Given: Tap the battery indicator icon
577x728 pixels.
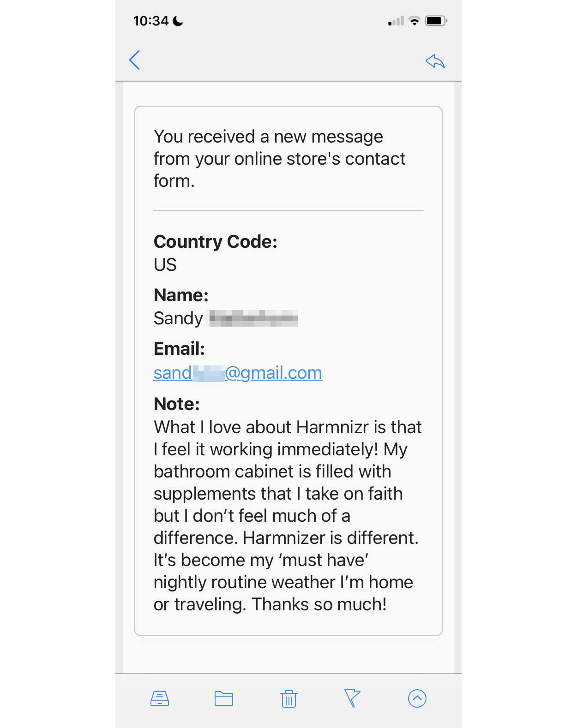Looking at the screenshot, I should click(x=436, y=21).
